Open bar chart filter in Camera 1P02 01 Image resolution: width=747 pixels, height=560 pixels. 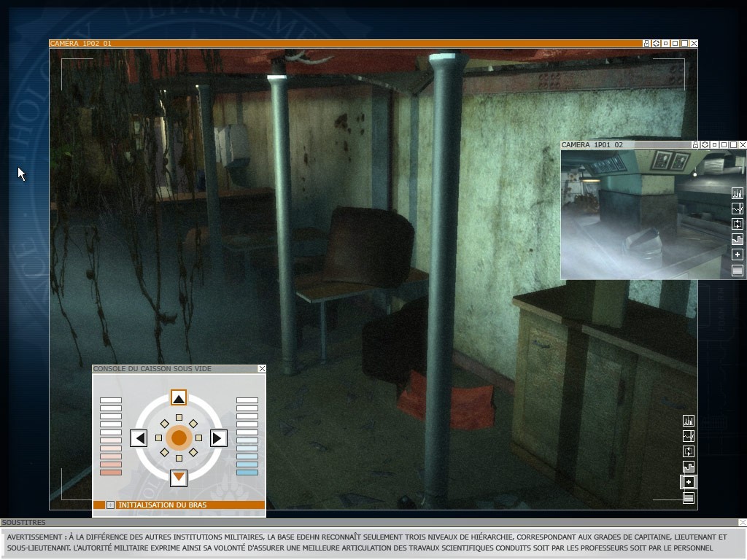point(689,421)
